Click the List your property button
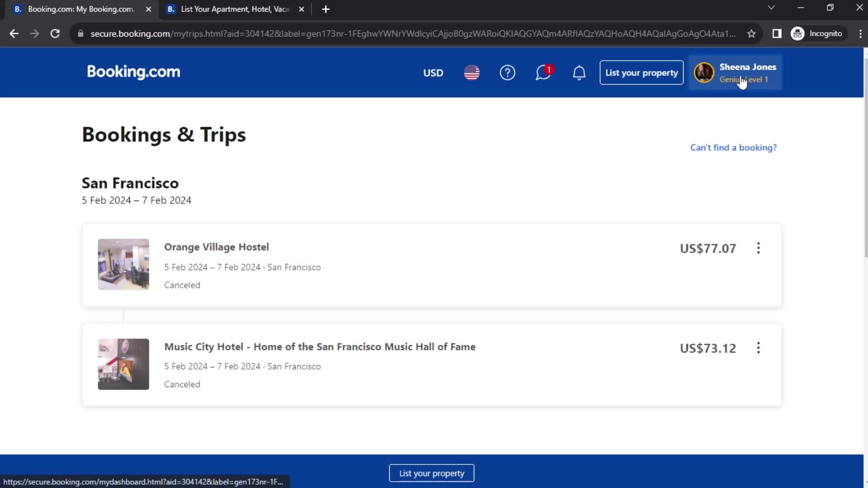This screenshot has width=868, height=488. tap(642, 73)
